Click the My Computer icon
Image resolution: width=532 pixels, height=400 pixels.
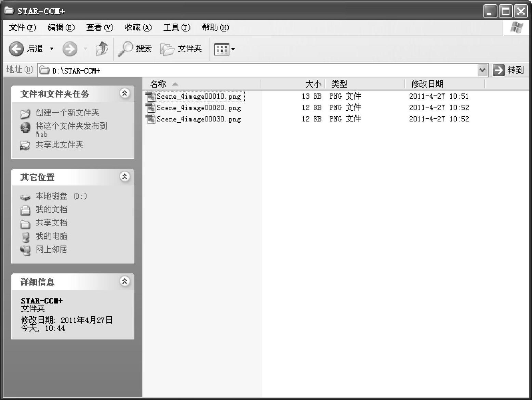(25, 237)
